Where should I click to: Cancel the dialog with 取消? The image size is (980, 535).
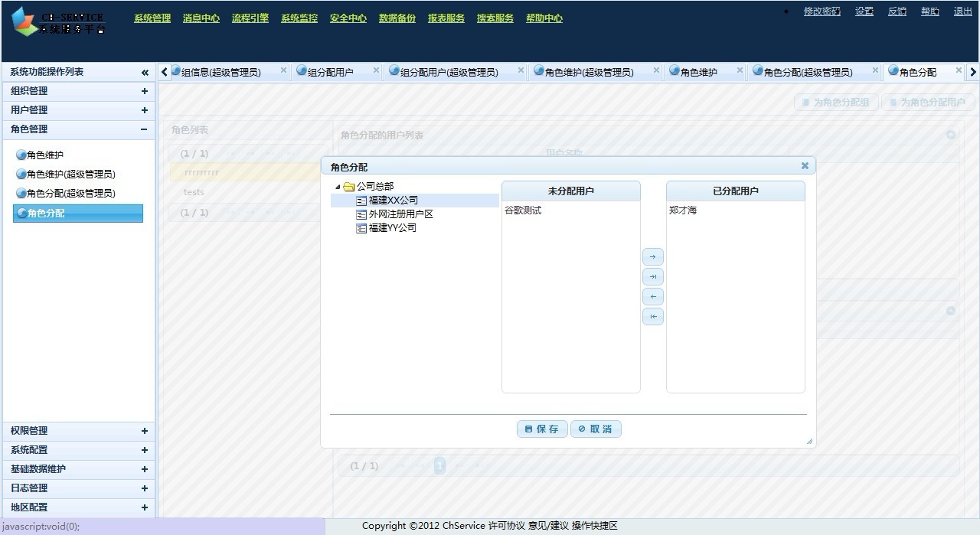point(596,429)
